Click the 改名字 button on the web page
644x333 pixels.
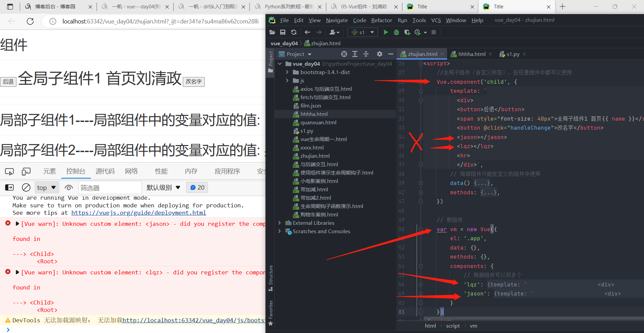click(x=194, y=81)
